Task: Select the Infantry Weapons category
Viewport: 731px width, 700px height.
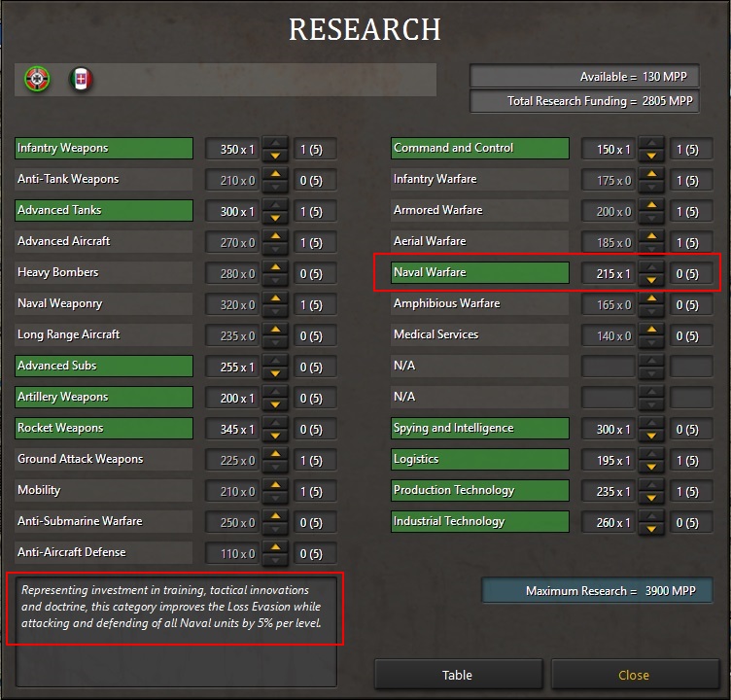Action: click(103, 149)
